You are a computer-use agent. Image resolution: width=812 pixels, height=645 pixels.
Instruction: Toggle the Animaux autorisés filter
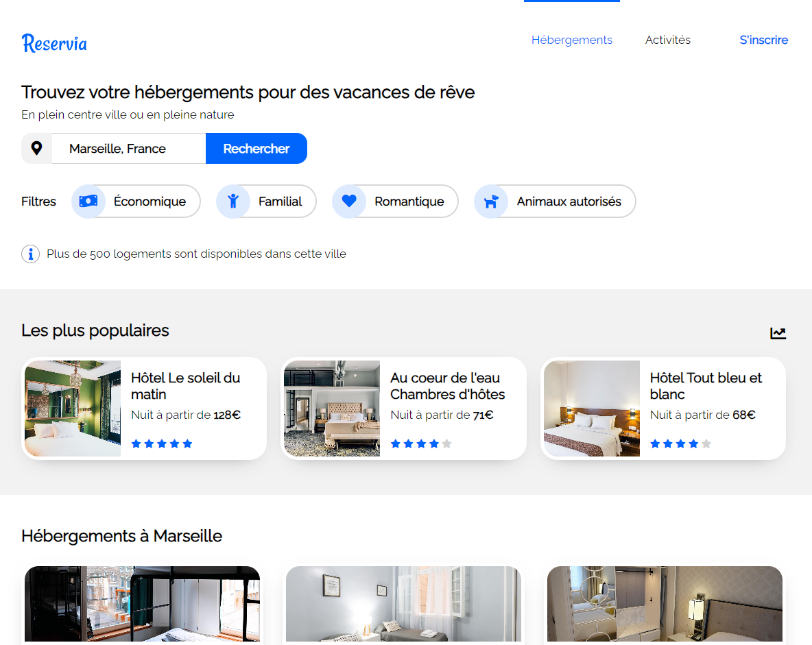point(569,202)
